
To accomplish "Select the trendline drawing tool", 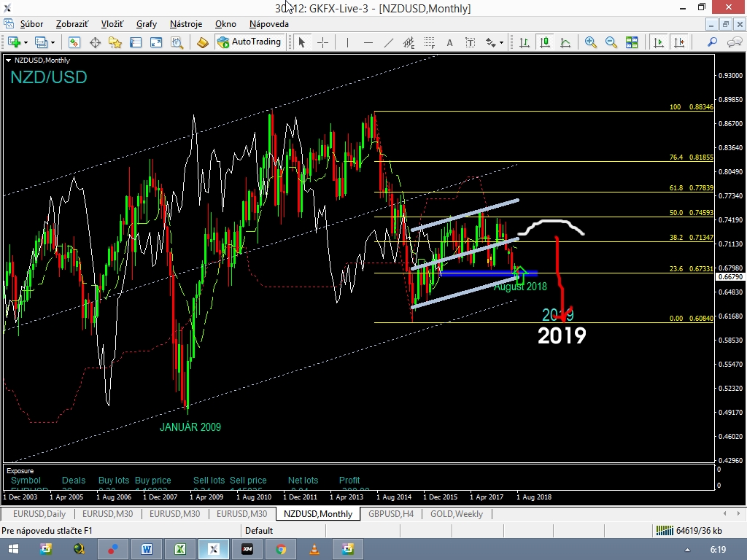I will click(388, 42).
